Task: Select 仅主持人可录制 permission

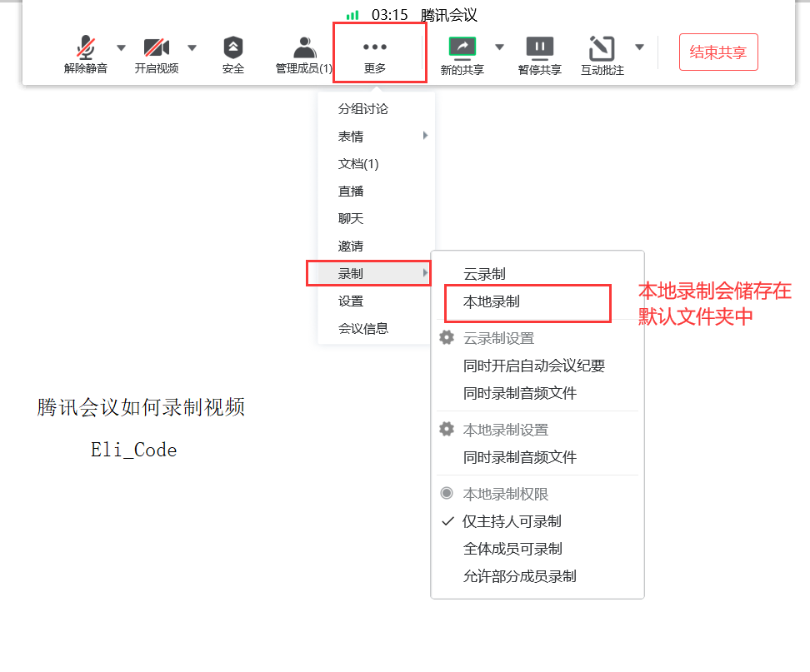Action: (x=537, y=522)
